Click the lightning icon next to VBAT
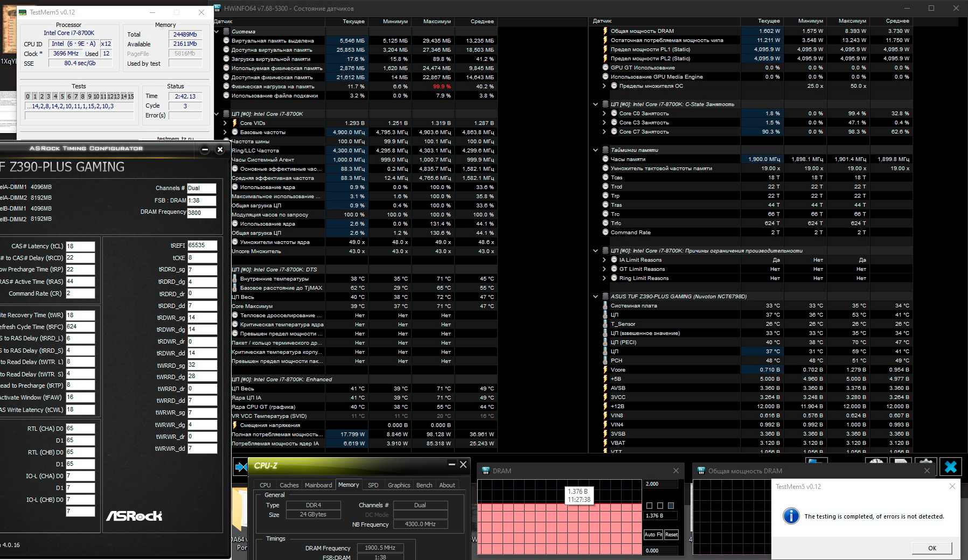 (605, 443)
